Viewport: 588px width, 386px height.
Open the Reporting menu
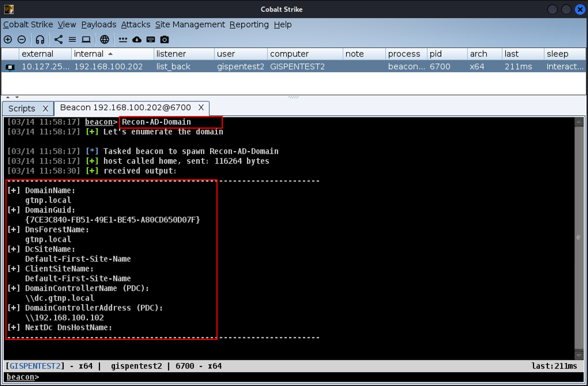pyautogui.click(x=250, y=25)
